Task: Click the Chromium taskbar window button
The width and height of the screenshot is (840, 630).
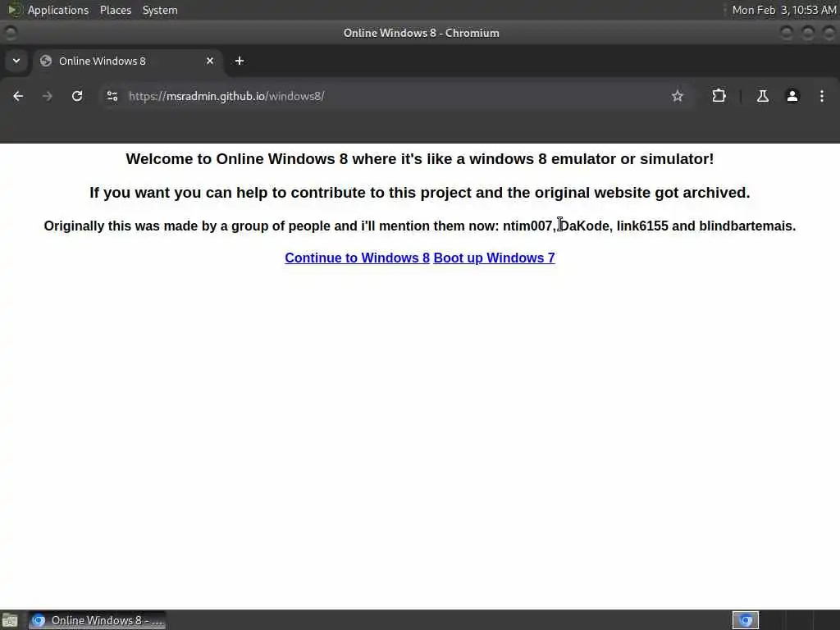Action: coord(97,620)
